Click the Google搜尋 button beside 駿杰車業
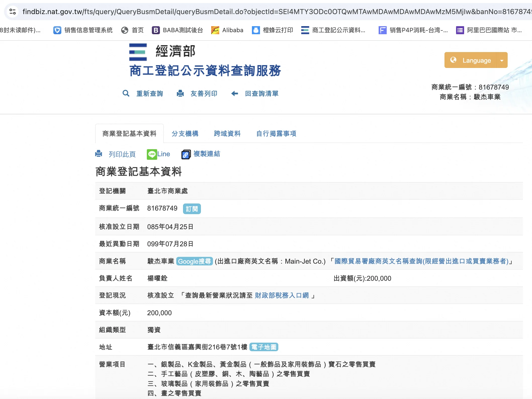532x399 pixels. (x=194, y=261)
